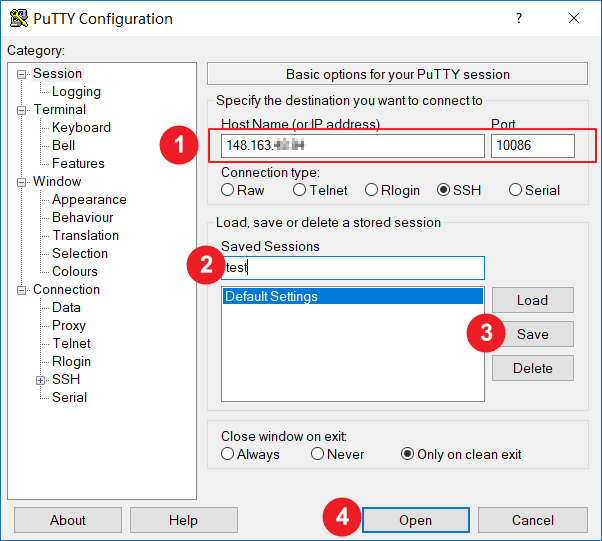Click the title bar help question mark
The width and height of the screenshot is (602, 541).
point(518,18)
